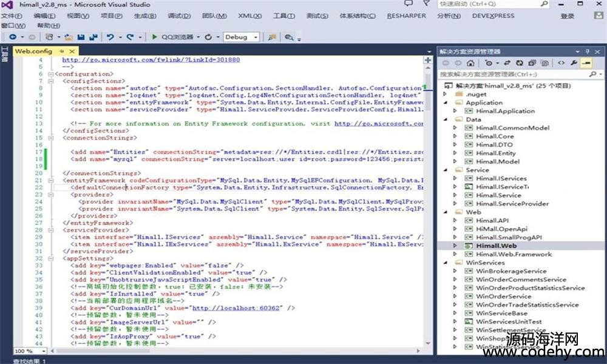Click the split editor plus icon
The height and width of the screenshot is (364, 607).
[428, 60]
